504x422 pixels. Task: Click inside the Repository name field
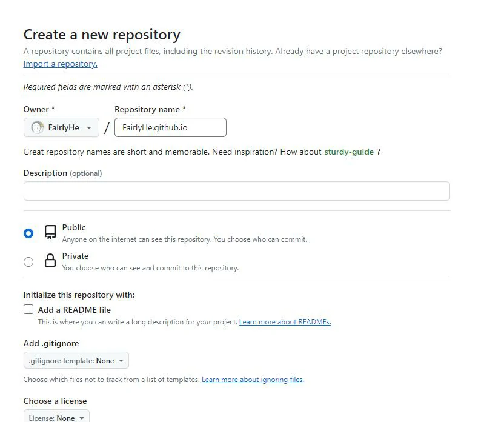[170, 127]
